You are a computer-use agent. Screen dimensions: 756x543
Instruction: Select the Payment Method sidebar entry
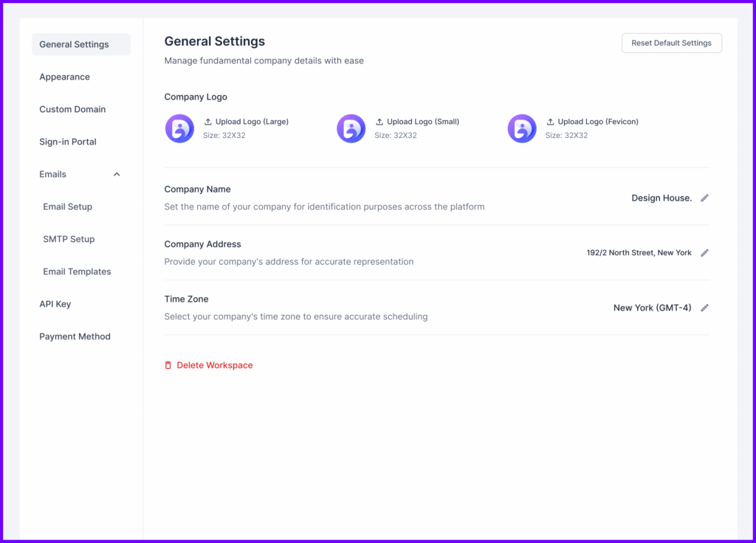point(75,336)
